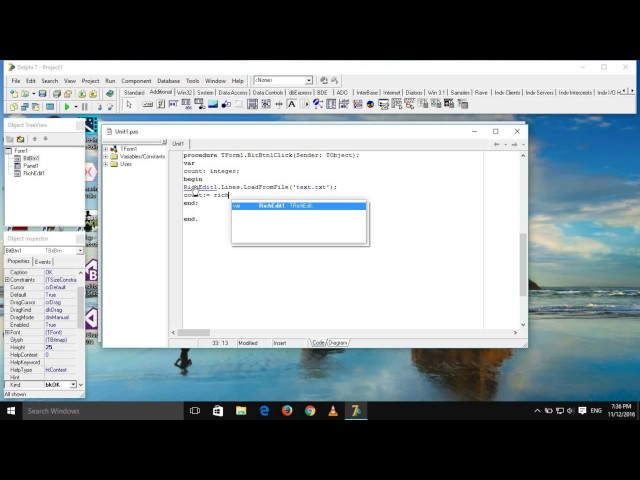Expand Uses node in Code Explorer
640x480 pixels.
[106, 164]
